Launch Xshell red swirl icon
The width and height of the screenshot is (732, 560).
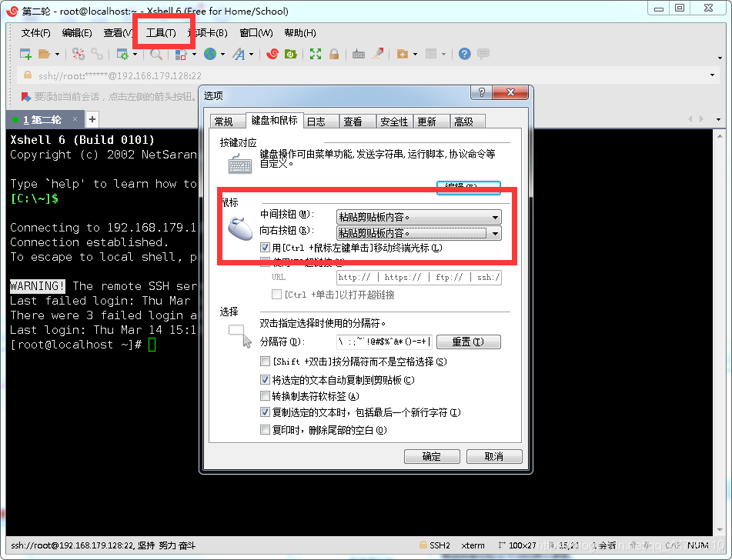pos(272,54)
